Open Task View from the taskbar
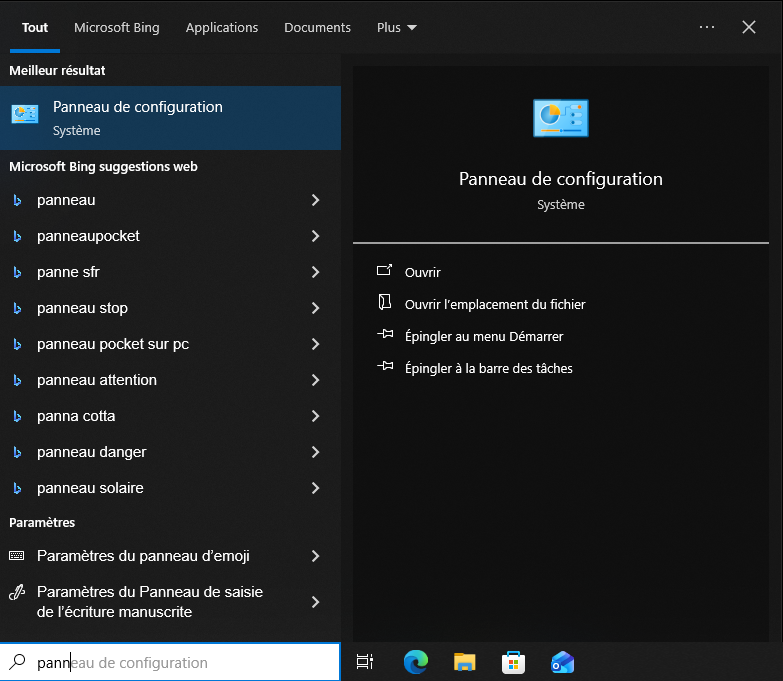The width and height of the screenshot is (783, 681). (365, 662)
